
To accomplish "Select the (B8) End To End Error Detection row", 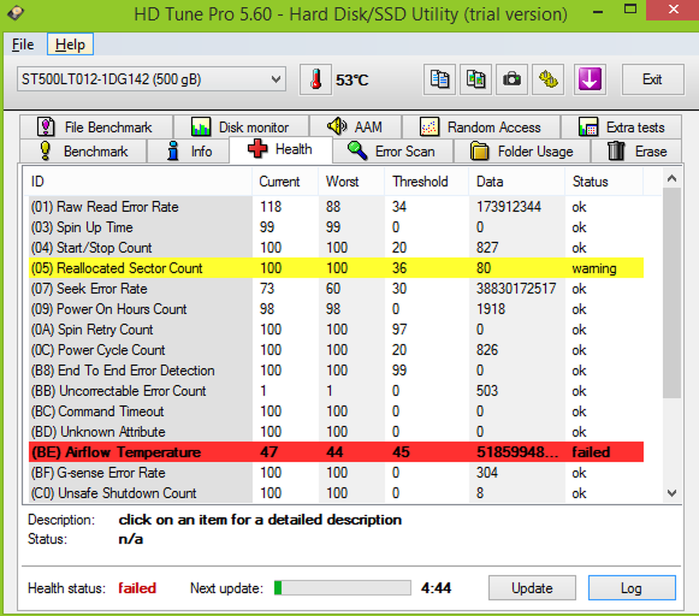I will [x=336, y=371].
